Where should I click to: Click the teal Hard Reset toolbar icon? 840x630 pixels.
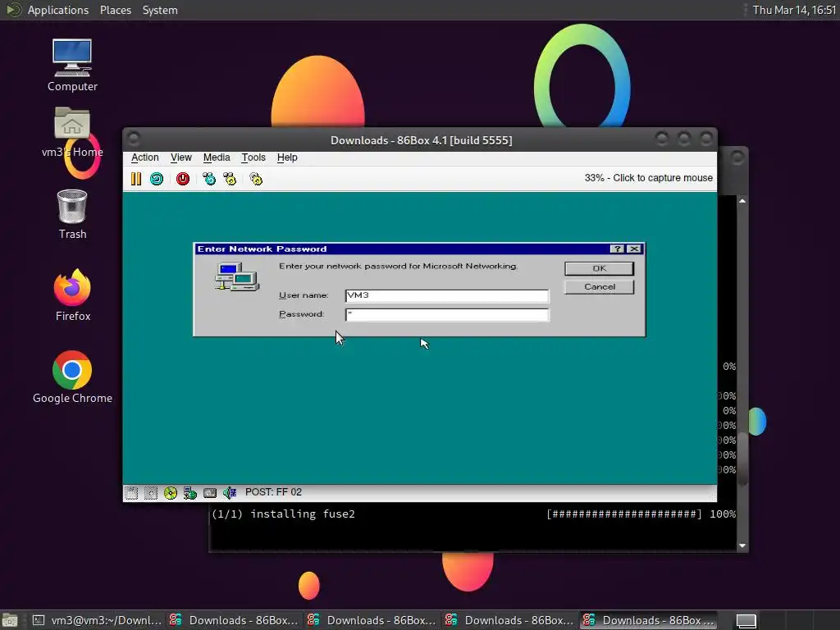tap(157, 179)
